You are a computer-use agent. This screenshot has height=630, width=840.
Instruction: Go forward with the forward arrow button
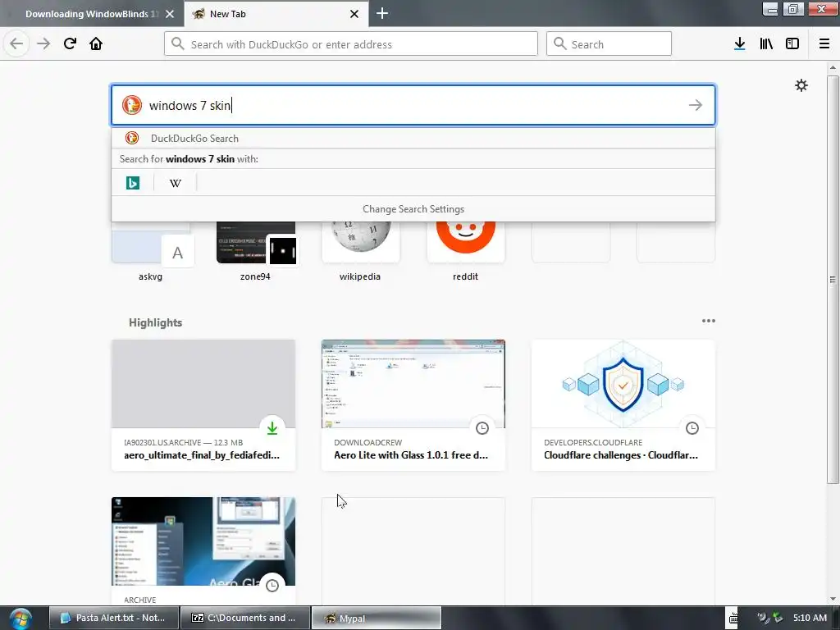tap(43, 43)
